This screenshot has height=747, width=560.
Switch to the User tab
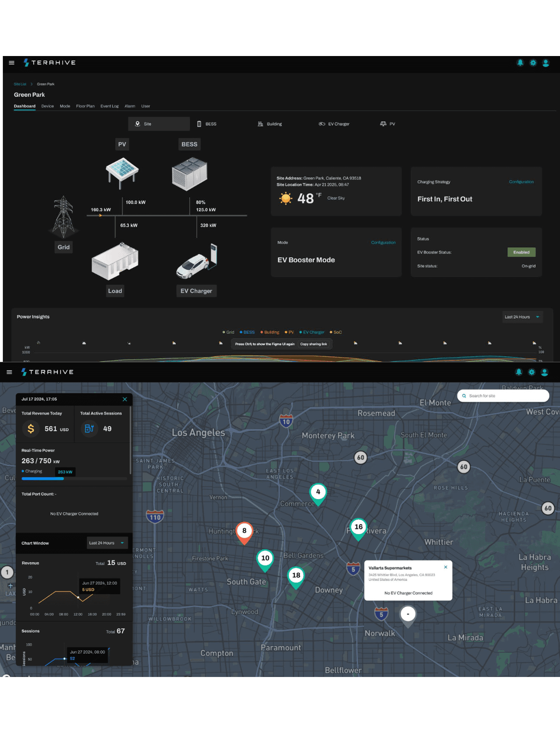pos(146,106)
